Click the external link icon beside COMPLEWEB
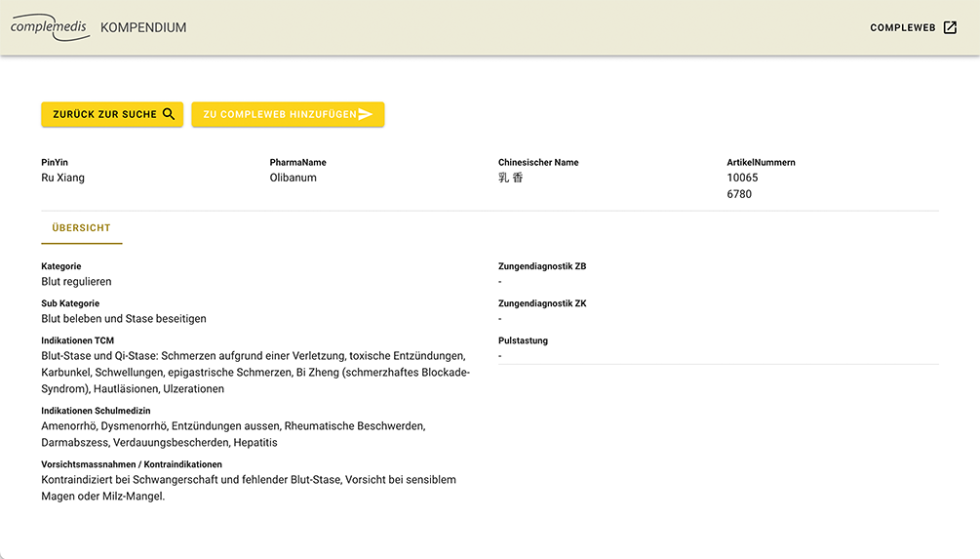Image resolution: width=980 pixels, height=559 pixels. pos(950,28)
